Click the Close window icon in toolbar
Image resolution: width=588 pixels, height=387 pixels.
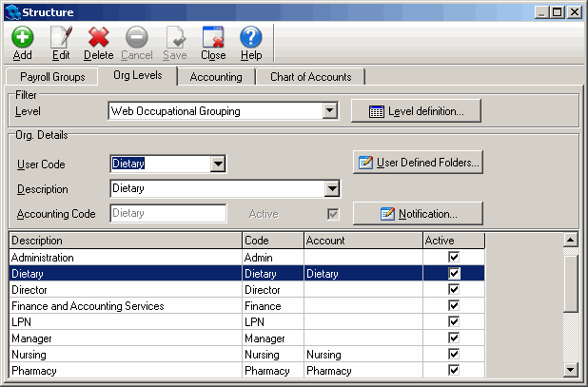point(213,38)
